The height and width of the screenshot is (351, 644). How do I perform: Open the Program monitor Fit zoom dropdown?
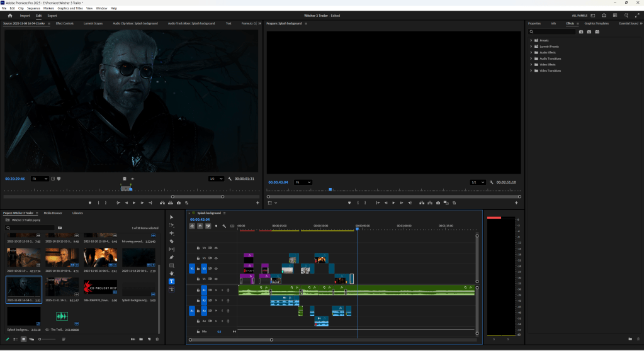(303, 182)
